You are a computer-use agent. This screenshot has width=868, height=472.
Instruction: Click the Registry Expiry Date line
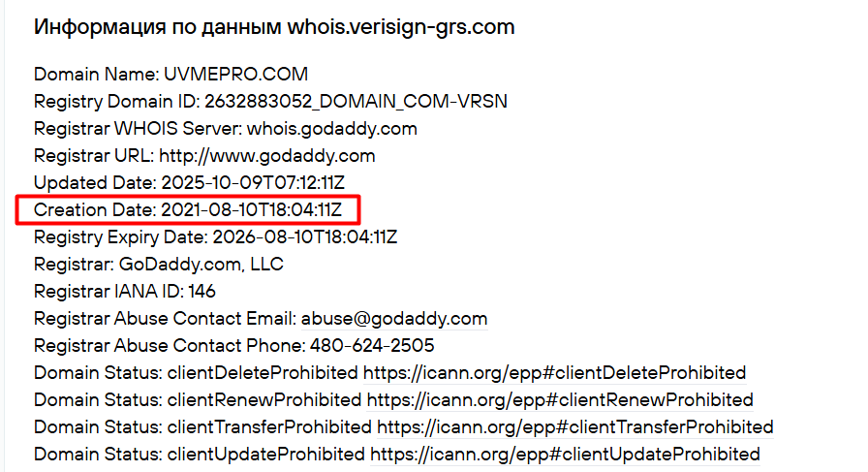click(215, 237)
